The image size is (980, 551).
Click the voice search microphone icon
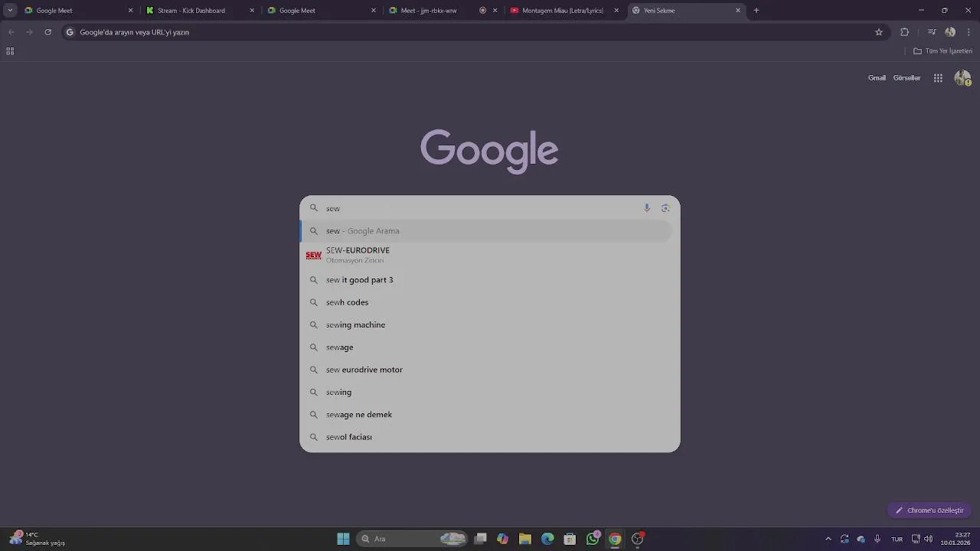(x=647, y=208)
